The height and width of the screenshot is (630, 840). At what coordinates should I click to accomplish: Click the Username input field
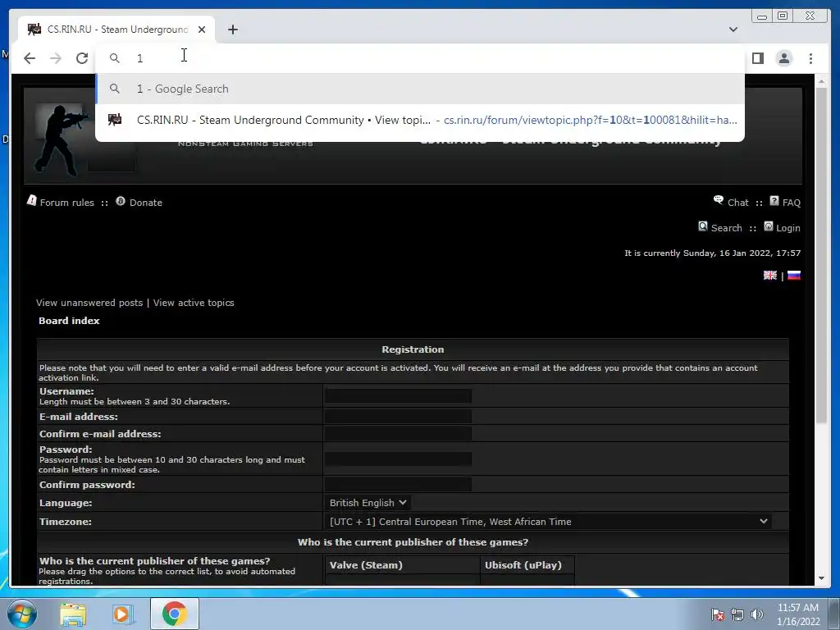pos(398,396)
